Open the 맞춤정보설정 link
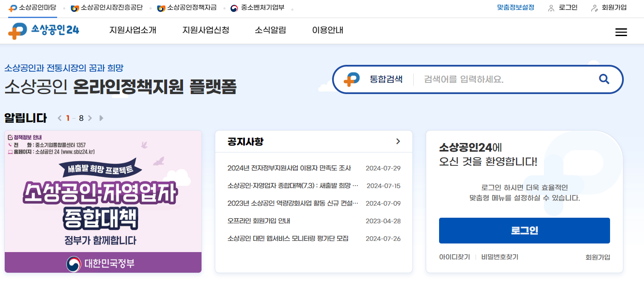644x286 pixels. [x=516, y=7]
